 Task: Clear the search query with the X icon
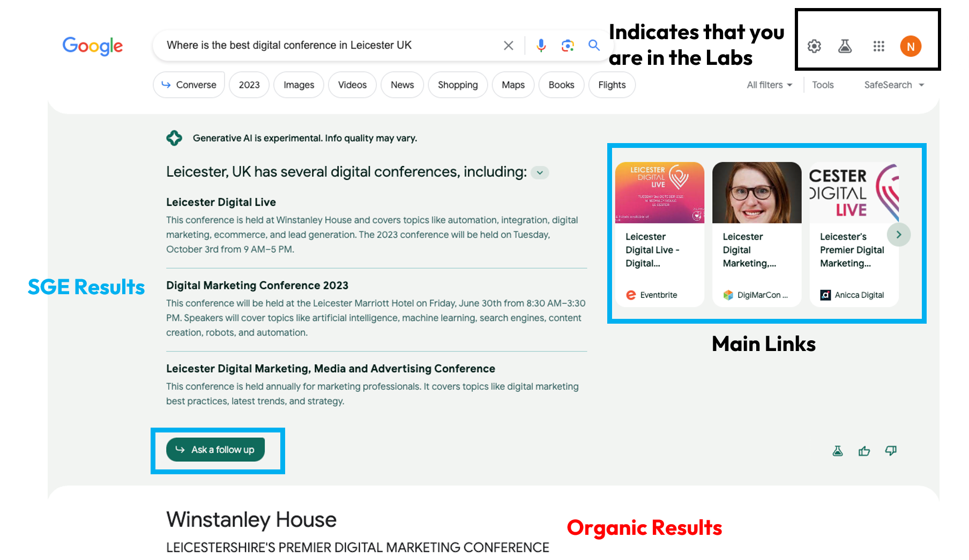[509, 46]
